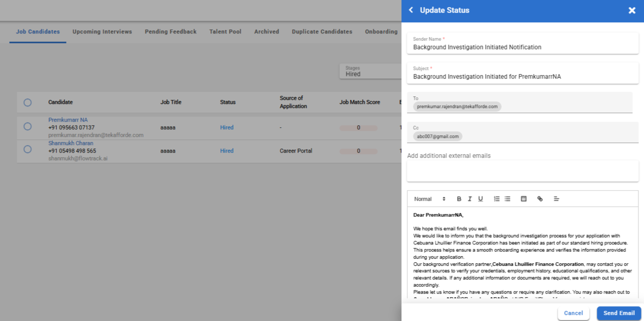Screen dimensions: 644x321
Task: Apply italic formatting in the editor toolbar
Action: coord(470,199)
